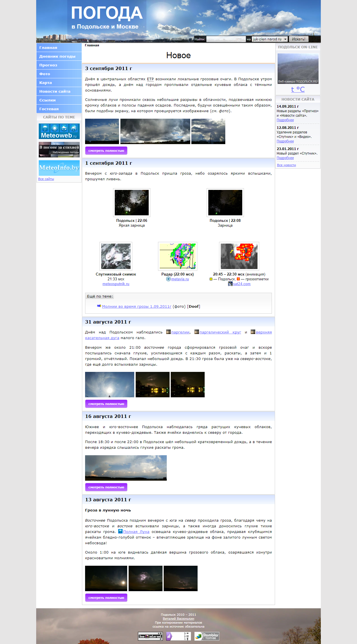
Task: Open the sun halo photo of 31 августа
Action: [110, 385]
